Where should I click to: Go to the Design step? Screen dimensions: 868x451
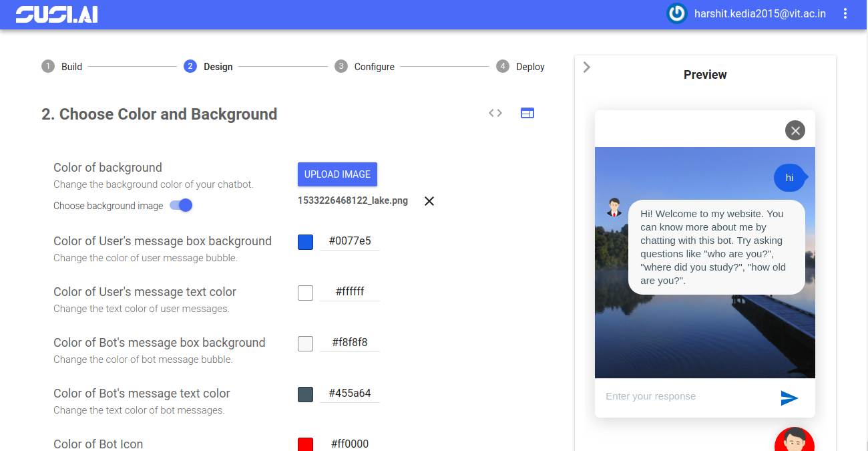[x=208, y=66]
